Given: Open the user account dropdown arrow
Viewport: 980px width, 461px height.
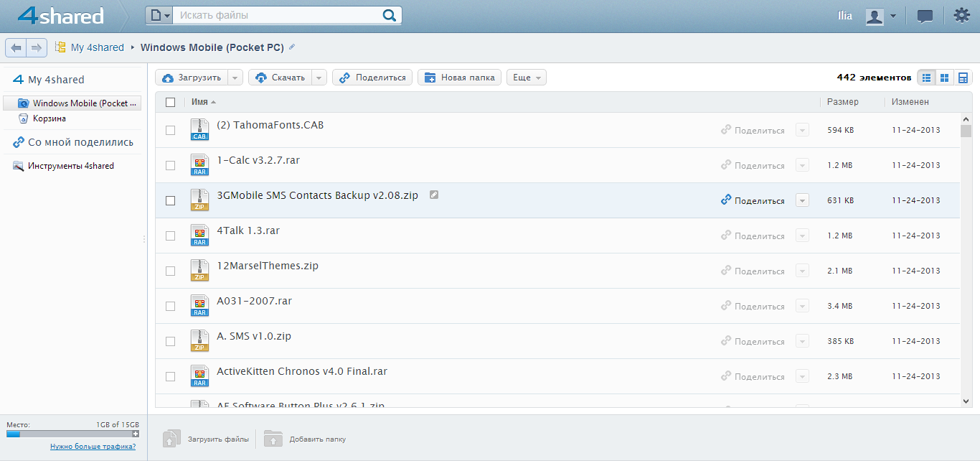Looking at the screenshot, I should pos(892,16).
